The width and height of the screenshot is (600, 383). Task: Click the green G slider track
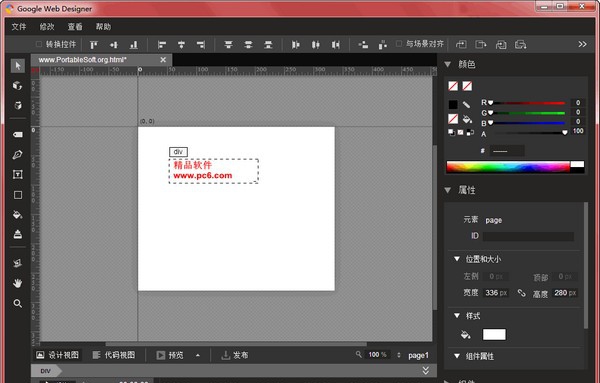pyautogui.click(x=527, y=113)
